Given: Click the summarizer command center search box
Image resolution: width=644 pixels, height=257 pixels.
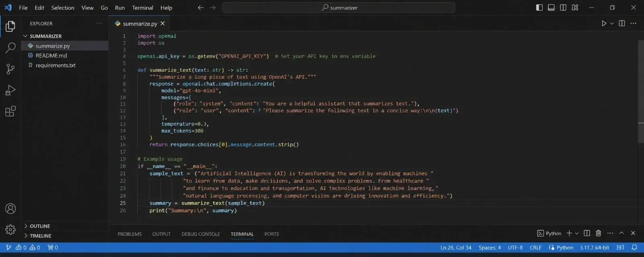Looking at the screenshot, I should (x=339, y=8).
